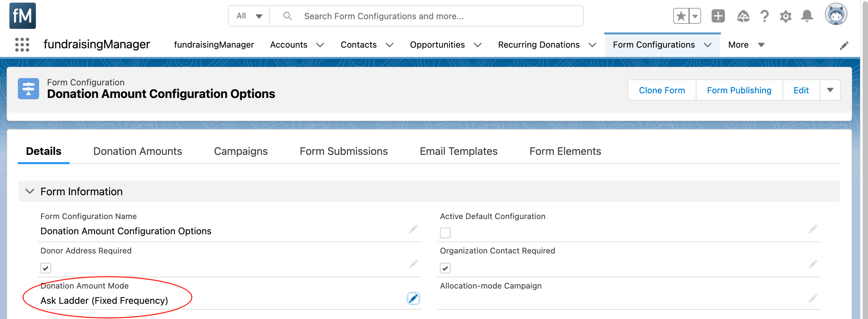Expand the Form Configurations nav chevron
Image resolution: width=868 pixels, height=319 pixels.
(x=708, y=45)
